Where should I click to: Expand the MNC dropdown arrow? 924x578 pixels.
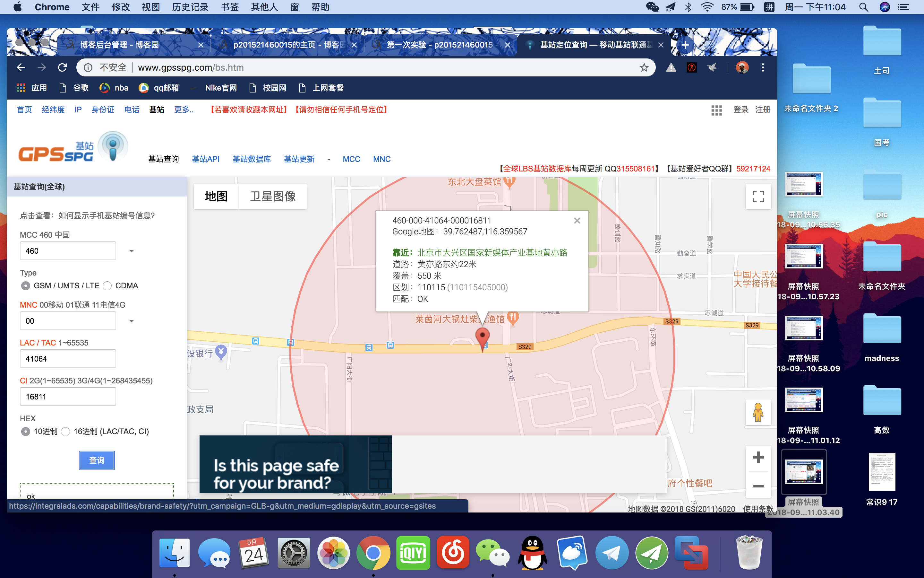131,321
